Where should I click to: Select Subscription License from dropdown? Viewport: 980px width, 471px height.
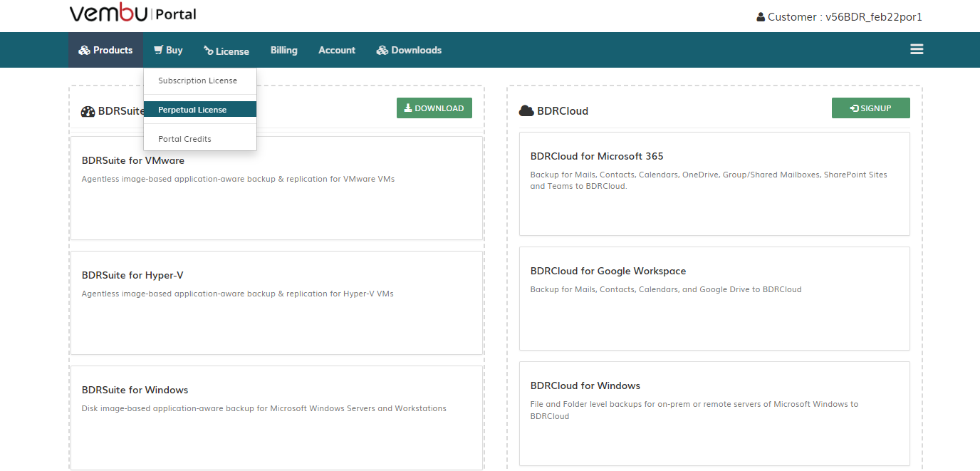point(200,81)
